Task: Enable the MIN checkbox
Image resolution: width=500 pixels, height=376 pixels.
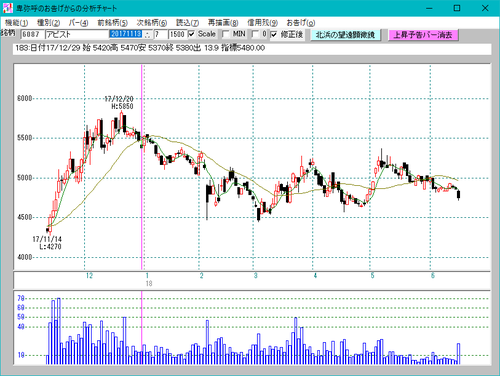Action: point(226,34)
